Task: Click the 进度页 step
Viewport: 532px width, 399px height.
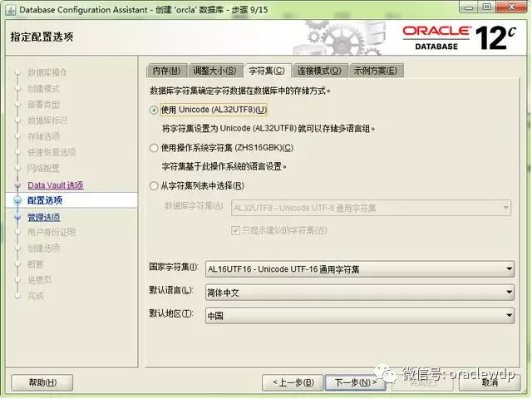Action: [x=39, y=280]
